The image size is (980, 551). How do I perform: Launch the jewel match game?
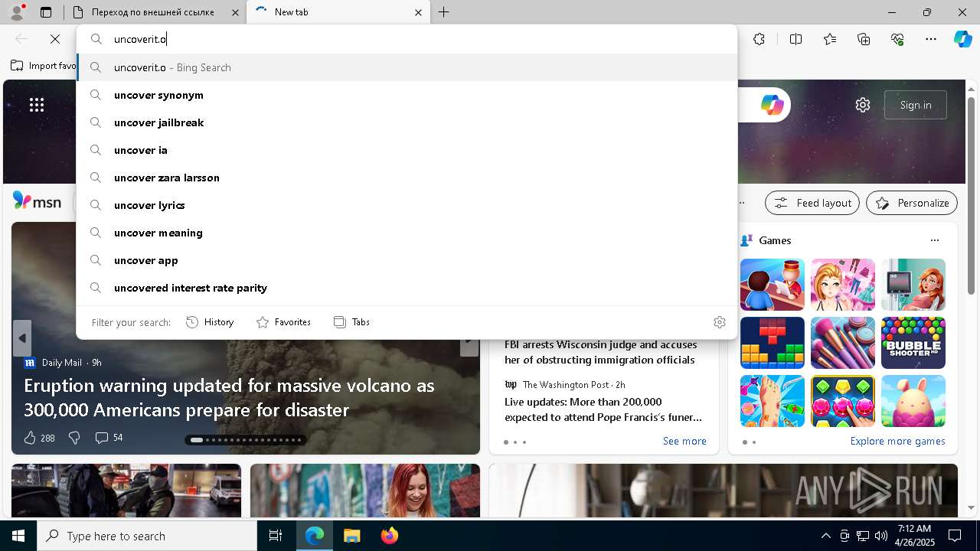842,401
